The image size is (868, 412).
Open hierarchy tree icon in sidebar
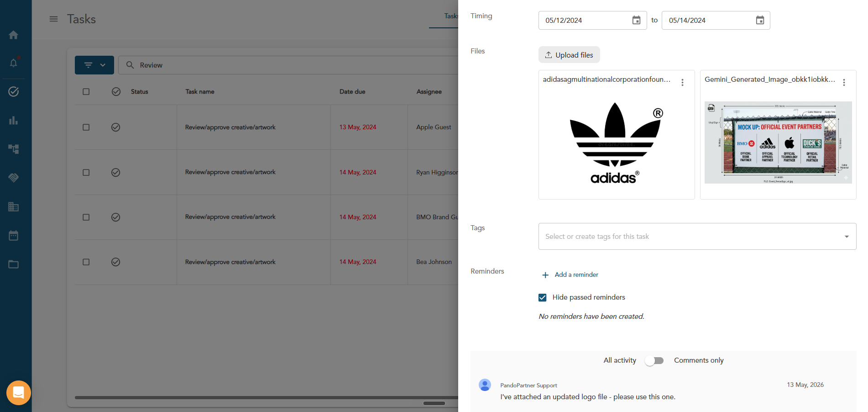tap(14, 149)
